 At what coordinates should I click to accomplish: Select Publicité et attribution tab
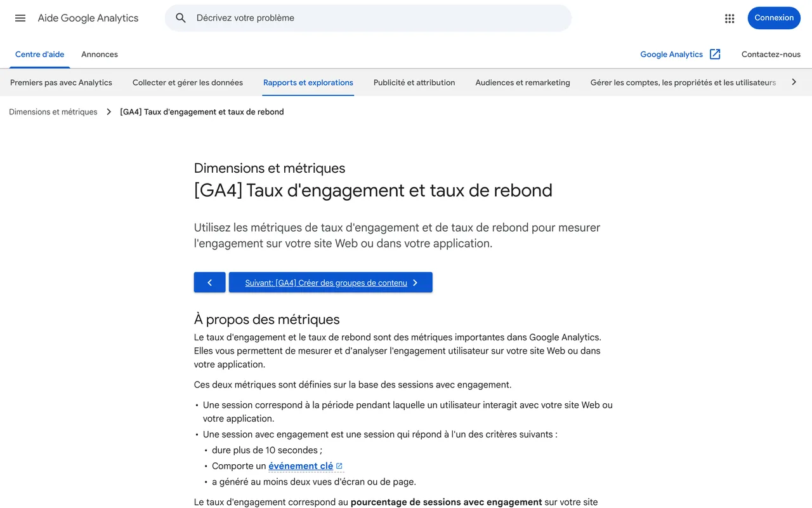tap(414, 83)
